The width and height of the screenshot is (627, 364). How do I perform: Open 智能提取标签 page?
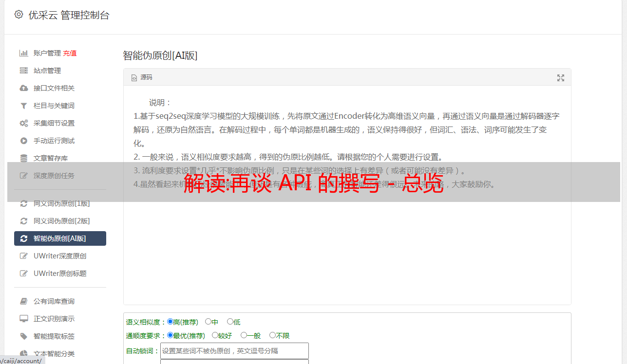point(54,336)
